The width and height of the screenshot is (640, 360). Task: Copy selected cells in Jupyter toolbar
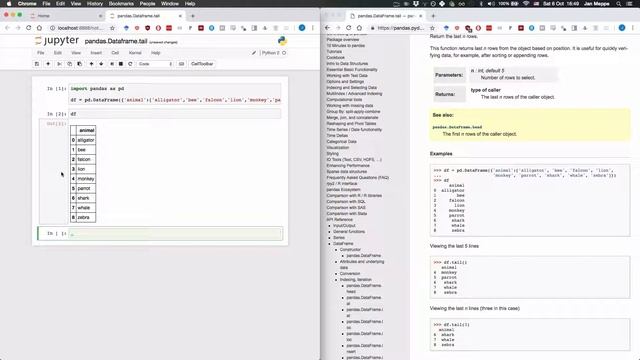coord(69,64)
